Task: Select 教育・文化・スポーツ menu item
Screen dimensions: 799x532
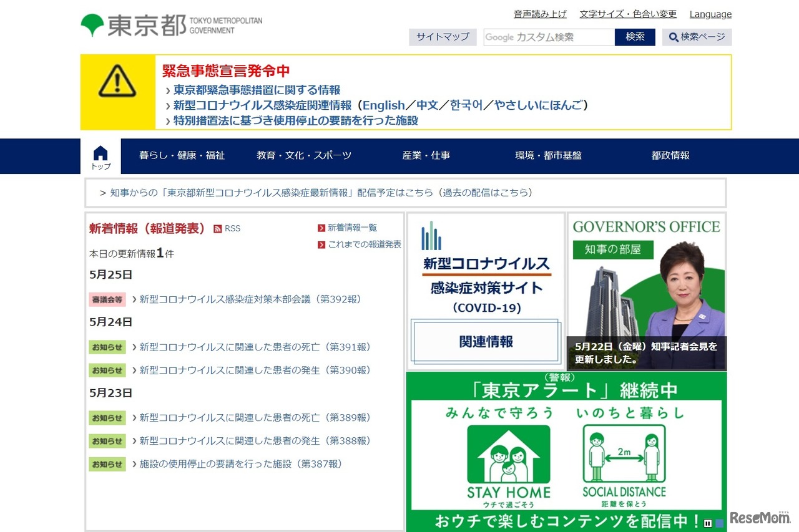Action: [x=304, y=155]
